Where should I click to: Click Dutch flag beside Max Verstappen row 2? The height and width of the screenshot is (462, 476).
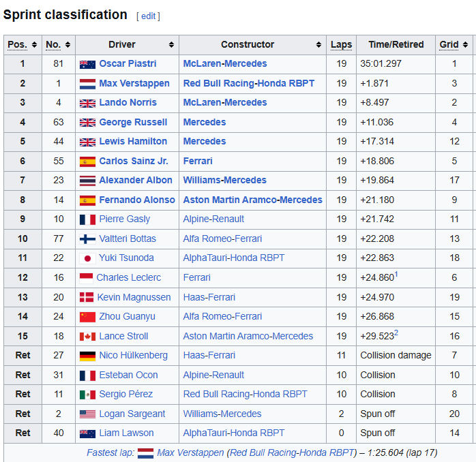[87, 84]
